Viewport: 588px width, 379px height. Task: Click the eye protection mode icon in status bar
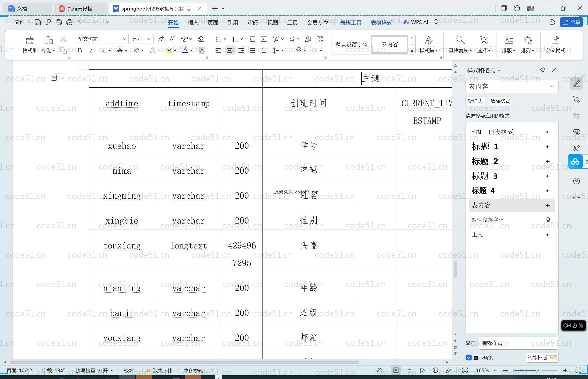click(379, 370)
